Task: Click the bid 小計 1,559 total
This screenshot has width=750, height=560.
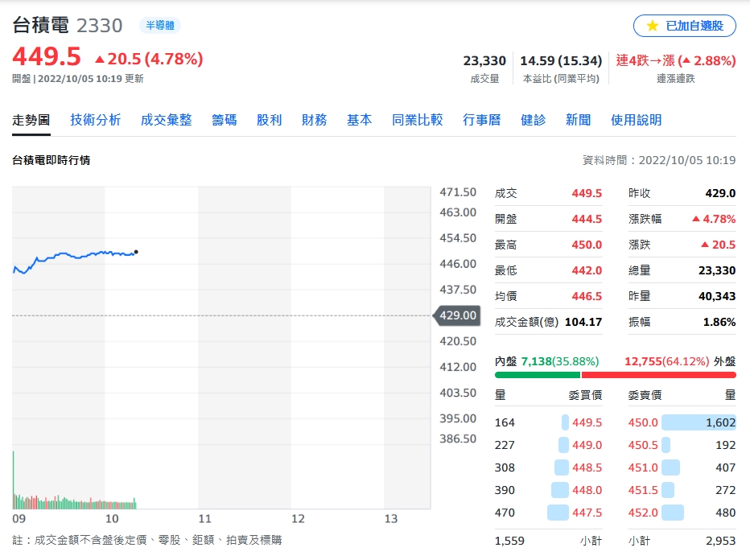Action: click(509, 541)
